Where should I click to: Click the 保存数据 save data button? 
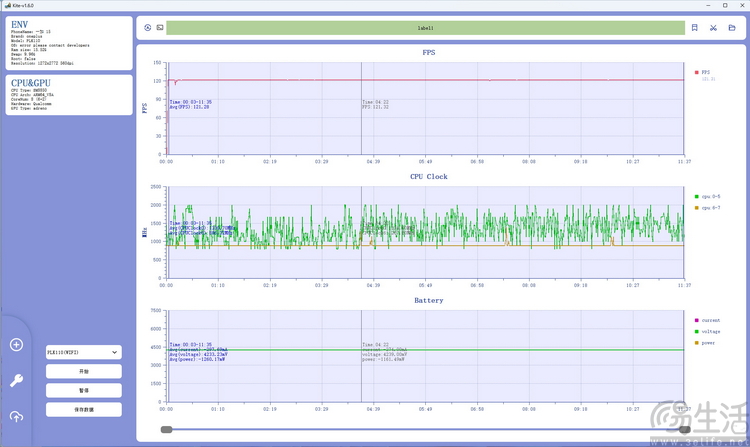pos(84,409)
